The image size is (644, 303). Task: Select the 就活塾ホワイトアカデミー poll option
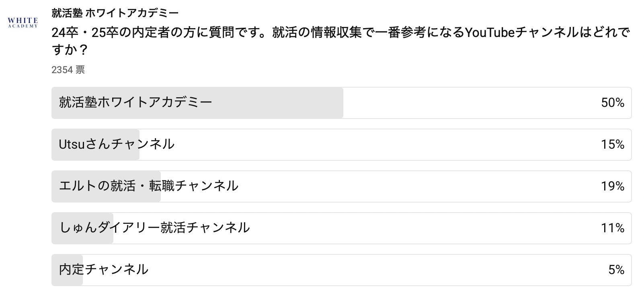pos(135,102)
